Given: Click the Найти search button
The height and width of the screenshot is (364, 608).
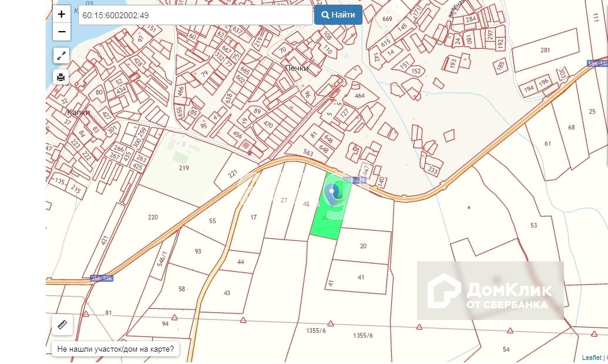Looking at the screenshot, I should click(338, 15).
